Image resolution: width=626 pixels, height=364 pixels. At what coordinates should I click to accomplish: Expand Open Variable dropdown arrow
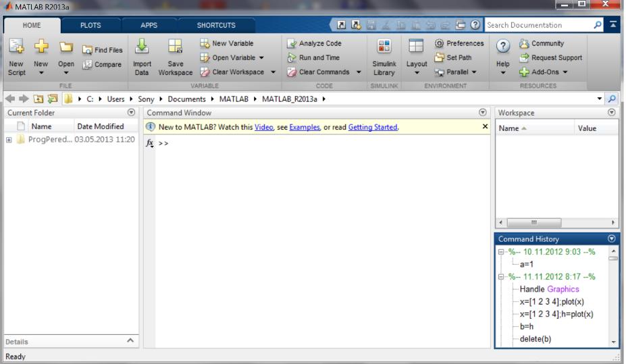pos(261,57)
